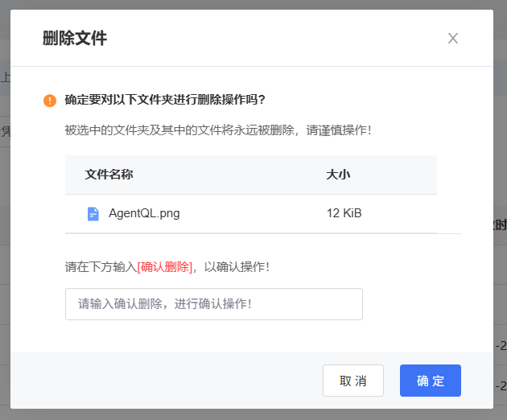Close the delete file dialog with X

click(453, 39)
